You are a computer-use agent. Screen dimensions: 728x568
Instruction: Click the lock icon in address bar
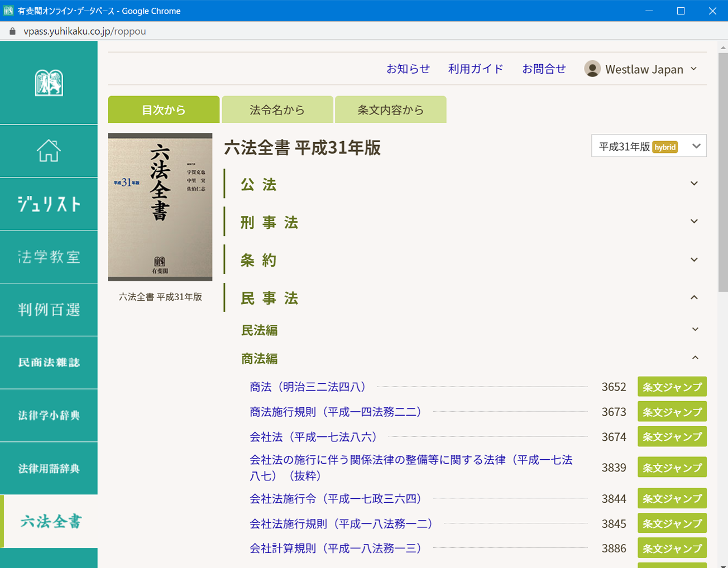[12, 31]
